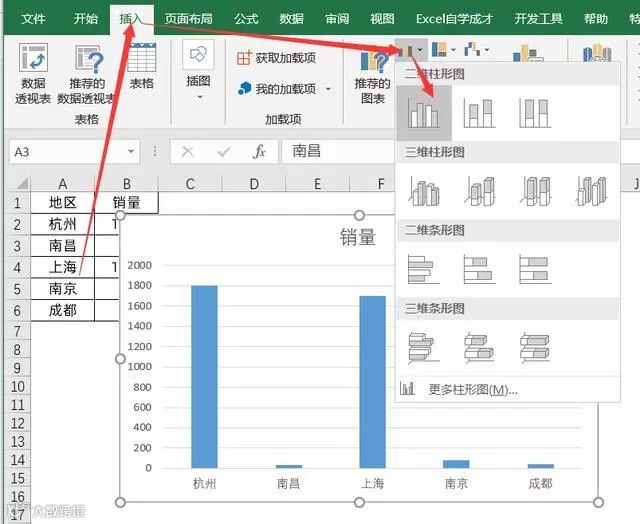Switch to the Data (数据) tab
Image resolution: width=640 pixels, height=524 pixels.
pyautogui.click(x=291, y=18)
